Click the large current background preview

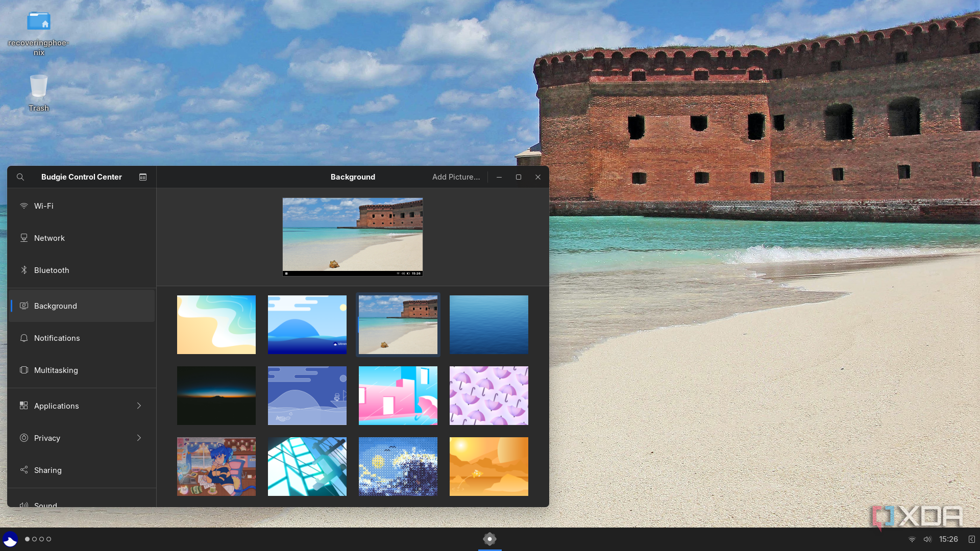353,237
